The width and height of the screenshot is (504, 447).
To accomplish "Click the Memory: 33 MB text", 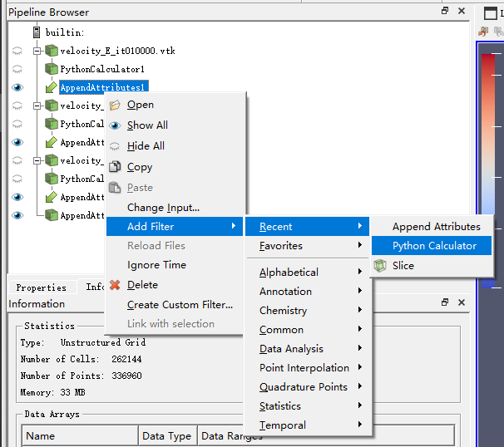I will point(53,392).
